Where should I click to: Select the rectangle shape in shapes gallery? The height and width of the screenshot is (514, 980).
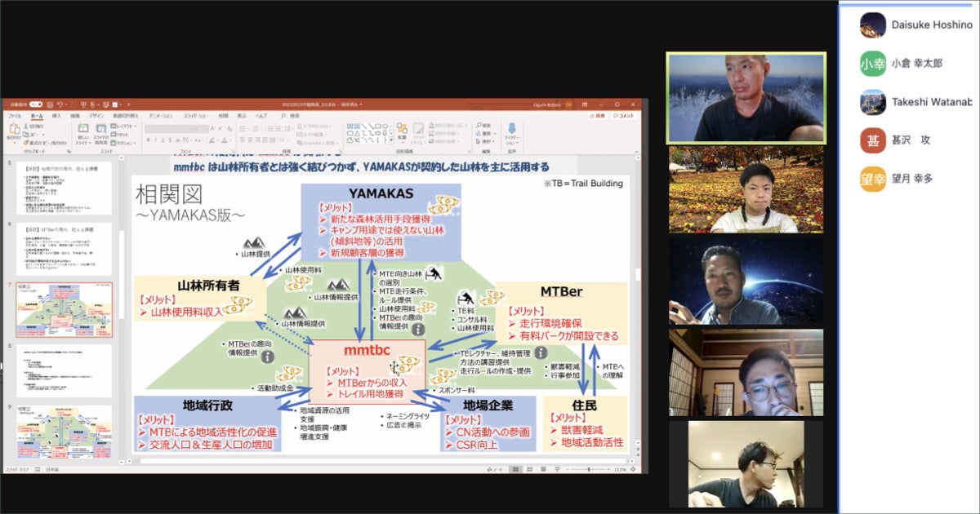377,126
